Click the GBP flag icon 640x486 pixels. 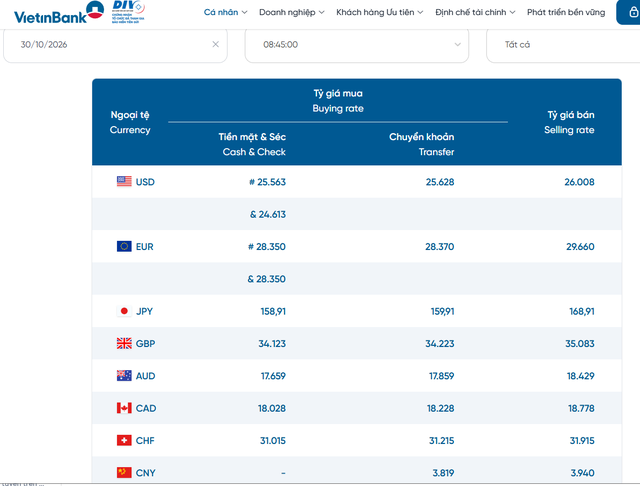coord(124,343)
